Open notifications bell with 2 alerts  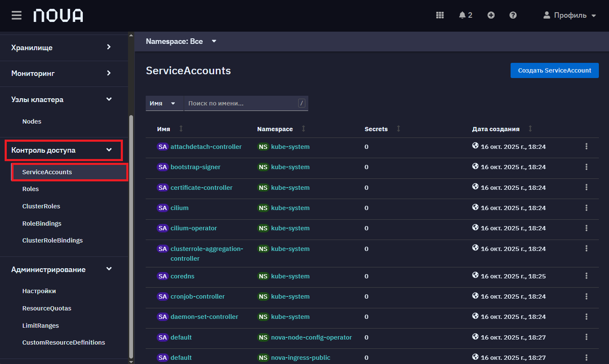coord(465,15)
